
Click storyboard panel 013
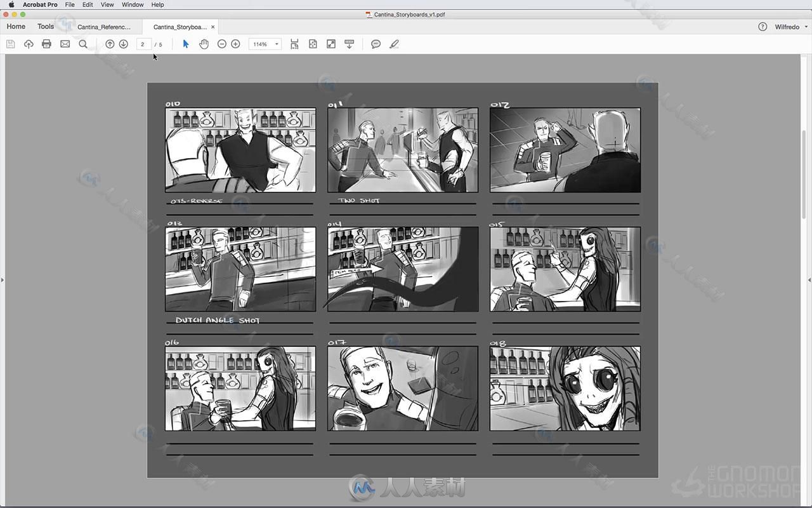coord(240,269)
